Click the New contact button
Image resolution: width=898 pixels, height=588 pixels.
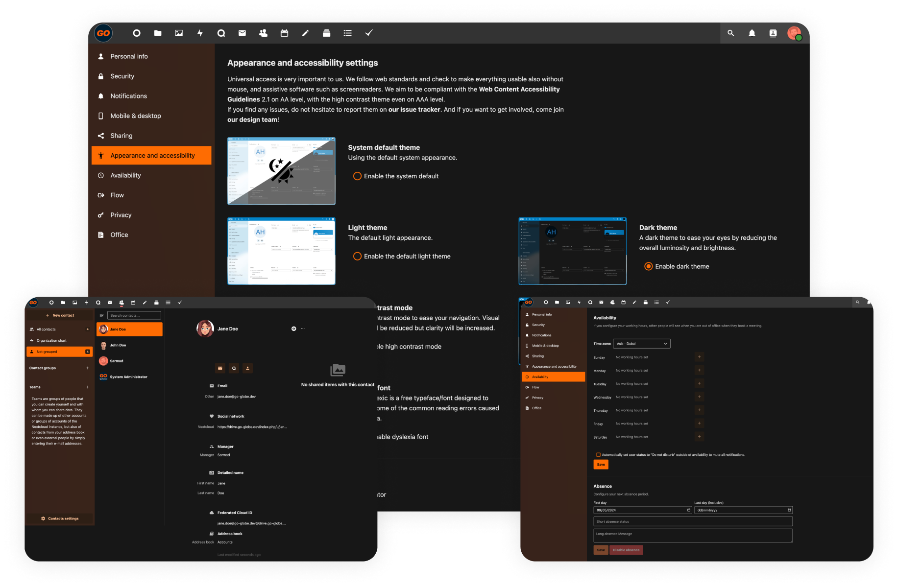(x=60, y=315)
